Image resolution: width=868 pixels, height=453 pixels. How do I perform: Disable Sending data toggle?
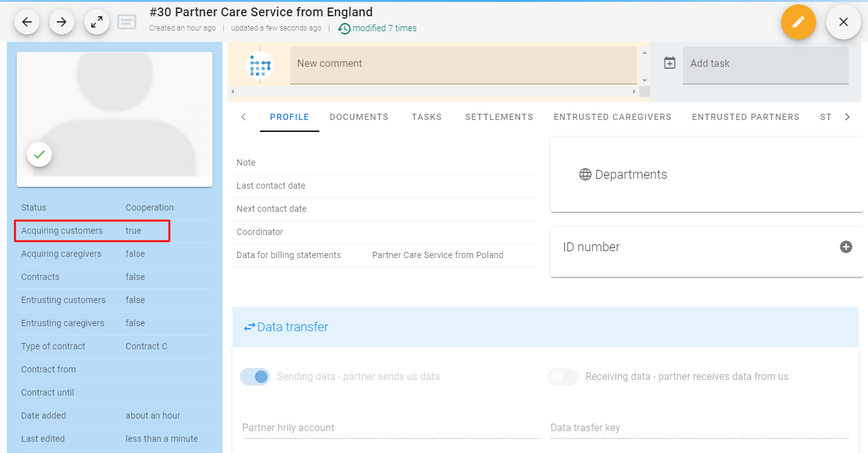click(254, 377)
